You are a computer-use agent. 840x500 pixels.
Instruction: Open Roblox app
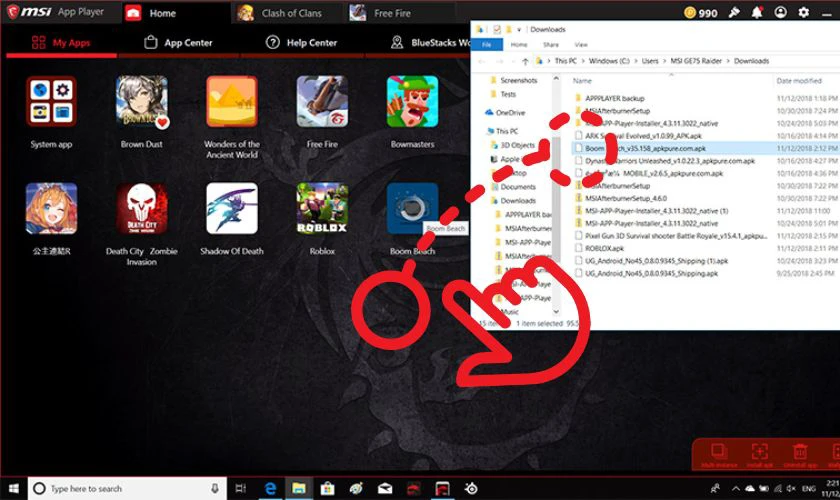322,208
